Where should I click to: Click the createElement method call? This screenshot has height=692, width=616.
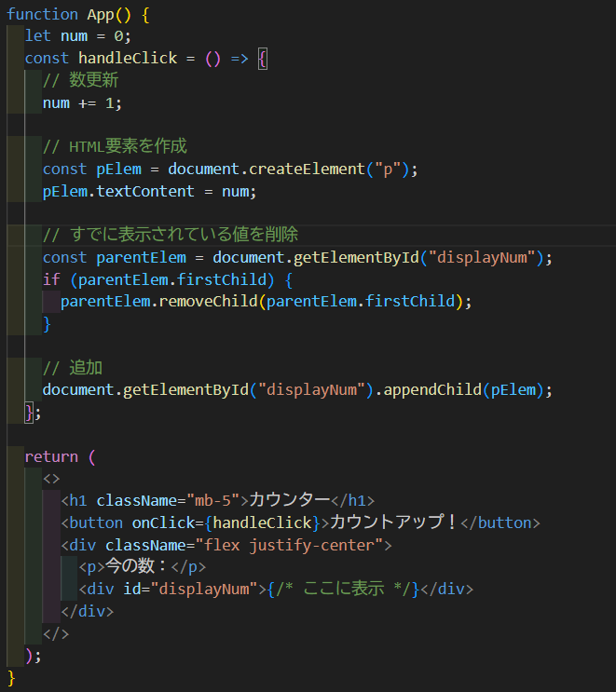coord(307,169)
